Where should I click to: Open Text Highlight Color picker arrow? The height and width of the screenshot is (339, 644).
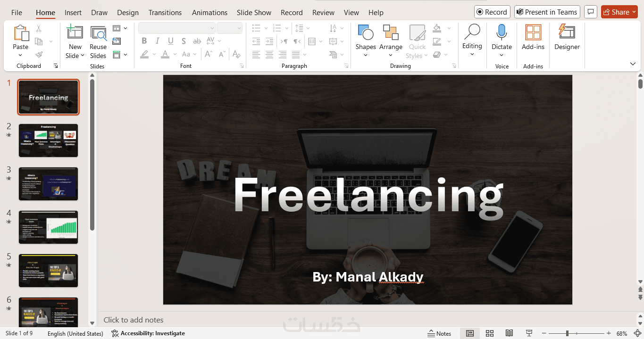[154, 54]
